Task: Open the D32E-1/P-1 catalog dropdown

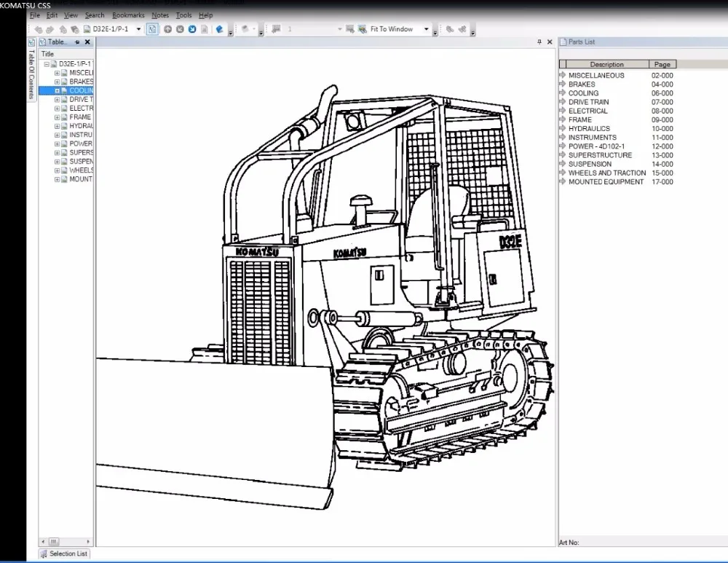Action: click(x=139, y=29)
